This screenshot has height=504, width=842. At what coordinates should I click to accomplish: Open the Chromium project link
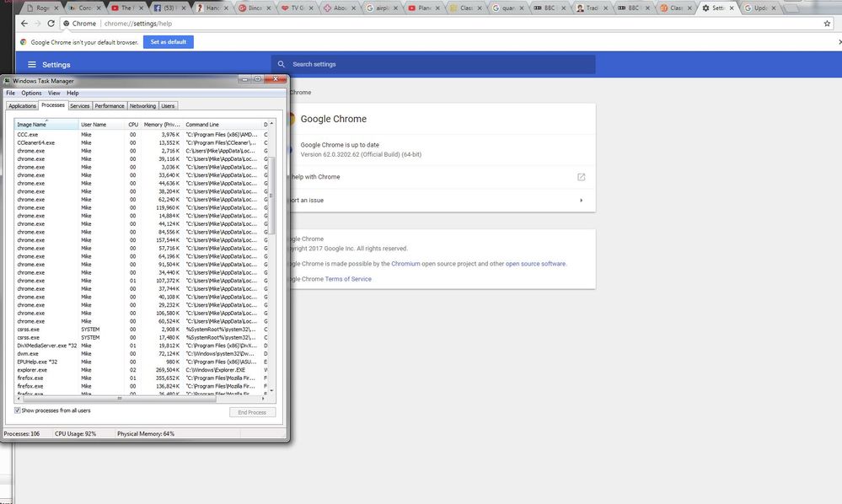[405, 264]
